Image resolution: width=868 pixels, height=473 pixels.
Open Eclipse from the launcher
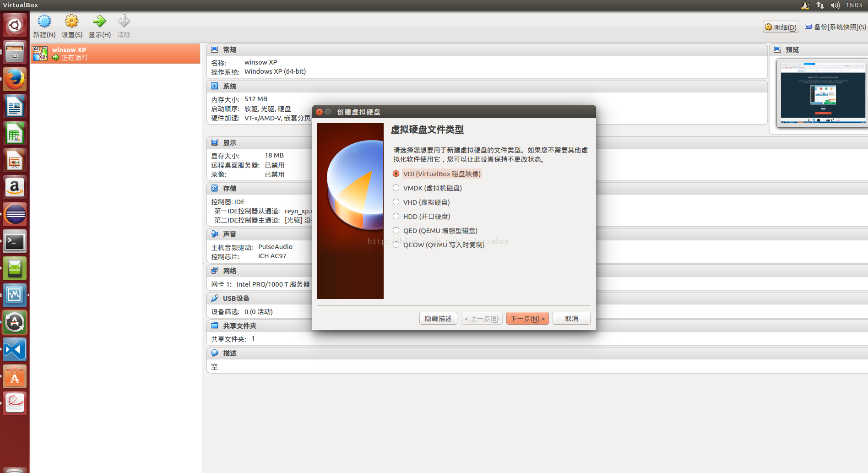click(x=15, y=214)
